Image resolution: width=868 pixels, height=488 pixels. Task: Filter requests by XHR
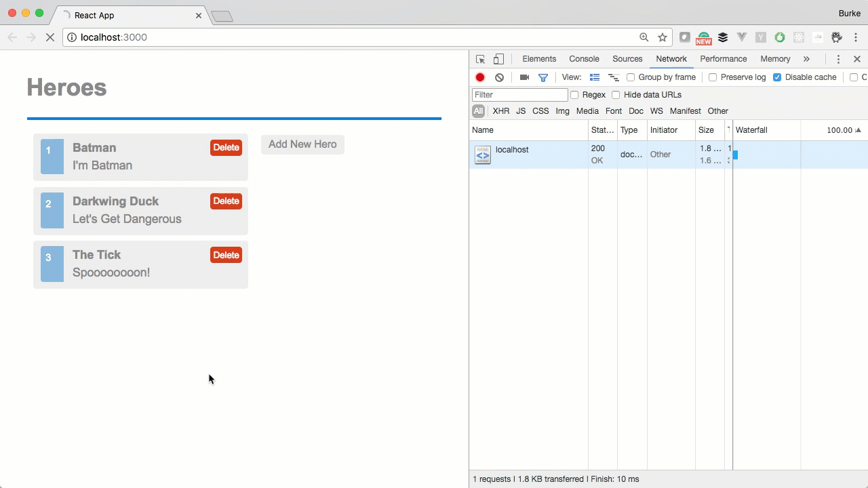click(501, 111)
